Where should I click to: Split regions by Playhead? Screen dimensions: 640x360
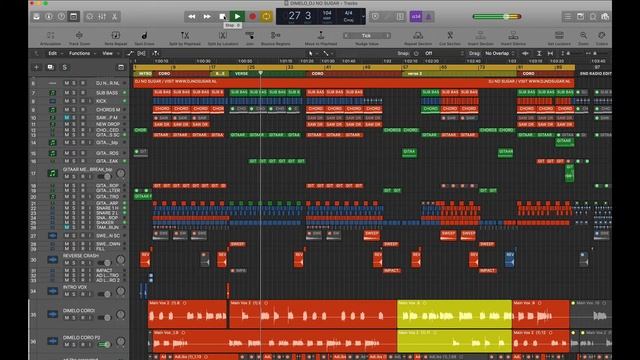coord(185,38)
